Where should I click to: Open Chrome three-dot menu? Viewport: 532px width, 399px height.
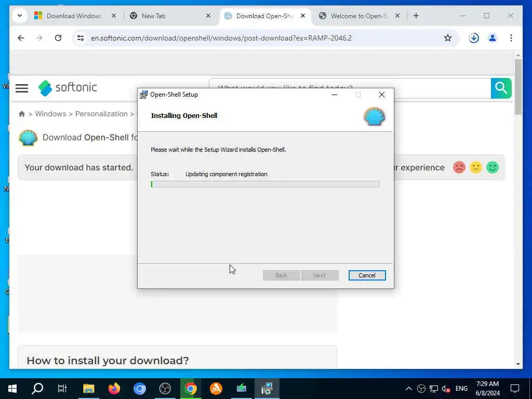(x=511, y=38)
